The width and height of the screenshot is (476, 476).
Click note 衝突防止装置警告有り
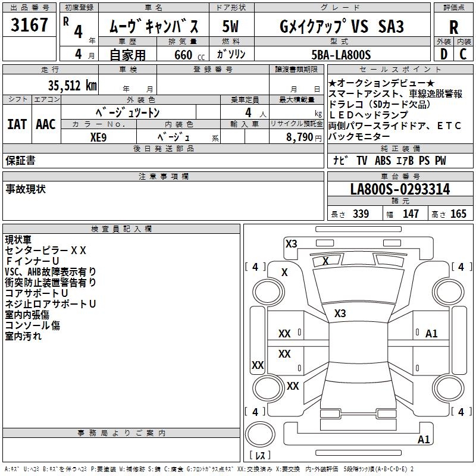[51, 282]
